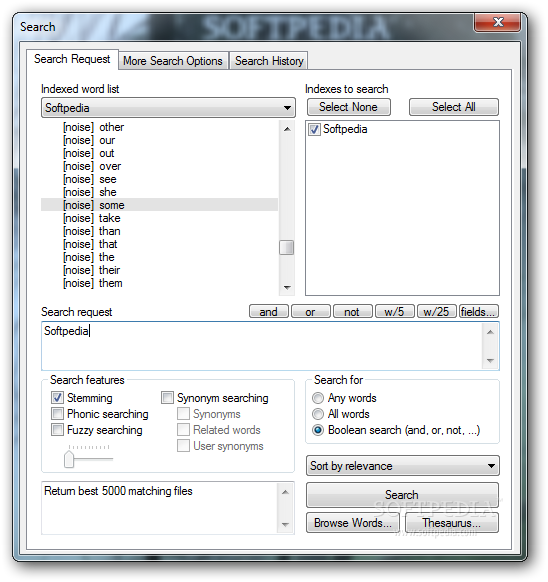Check the Synonyms checkbox
The image size is (548, 582).
(183, 414)
